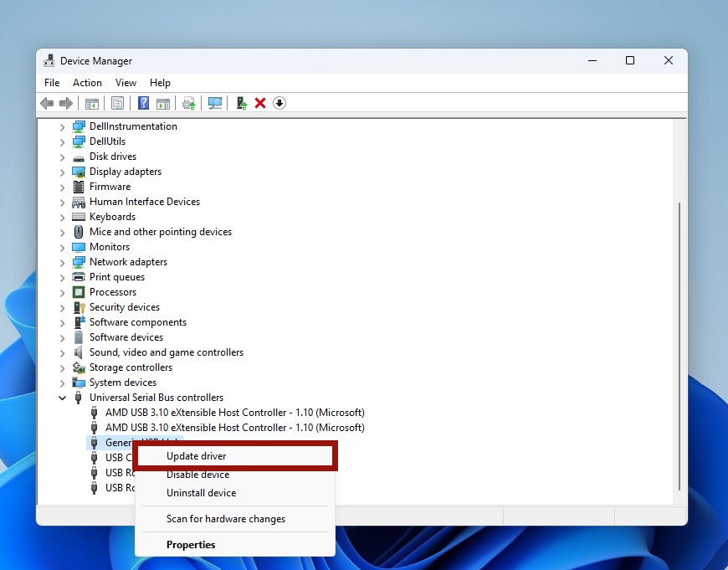Image resolution: width=728 pixels, height=570 pixels.
Task: Open the Help icon with blue question mark
Action: (x=144, y=102)
